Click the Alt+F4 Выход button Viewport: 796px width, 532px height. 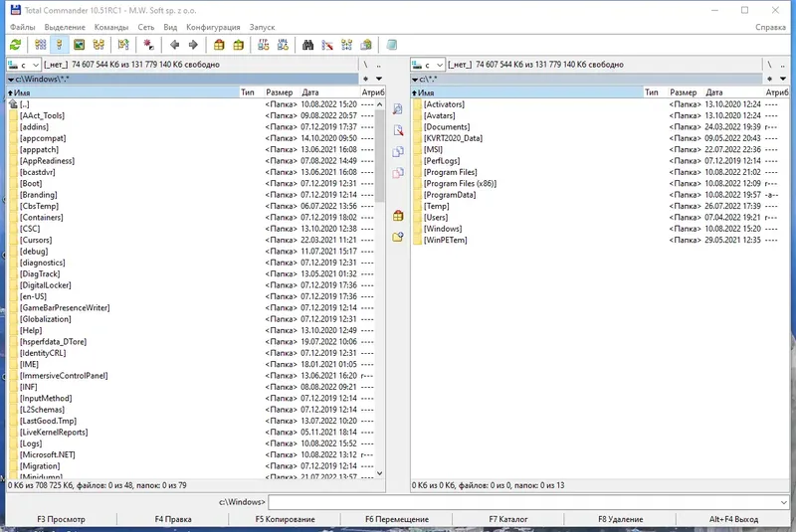(x=733, y=519)
